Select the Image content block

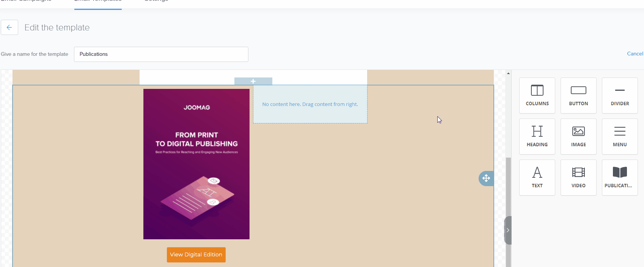578,136
